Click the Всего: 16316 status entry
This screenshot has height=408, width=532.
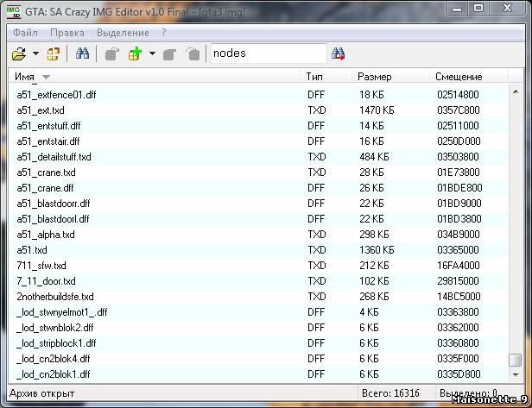[x=390, y=393]
